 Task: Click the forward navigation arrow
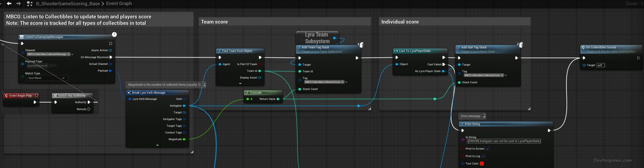click(x=19, y=4)
